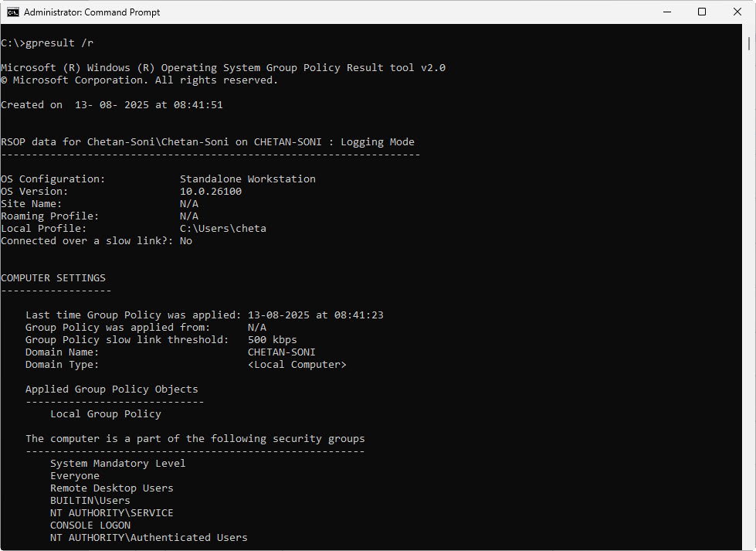
Task: Click the 'System Mandatory Level' entry
Action: [117, 463]
